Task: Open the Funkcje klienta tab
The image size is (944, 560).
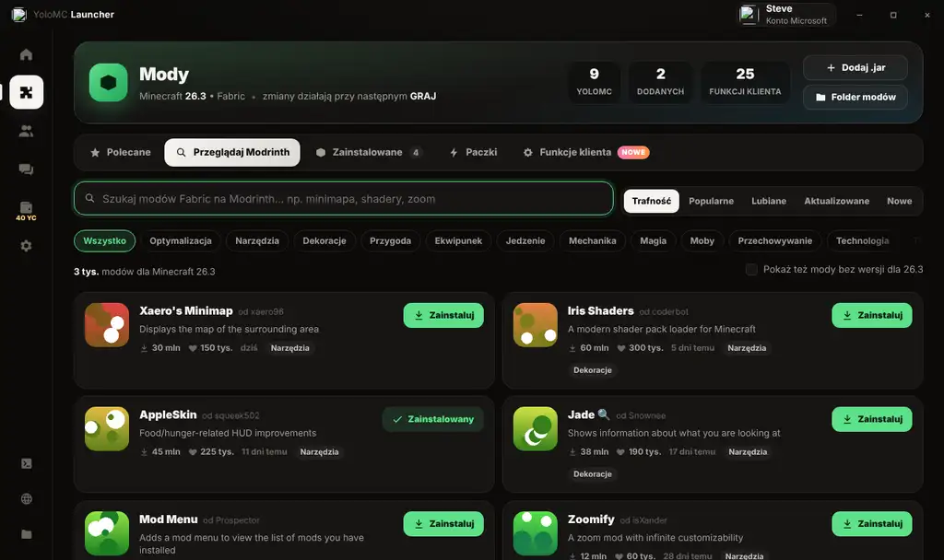Action: pos(585,152)
